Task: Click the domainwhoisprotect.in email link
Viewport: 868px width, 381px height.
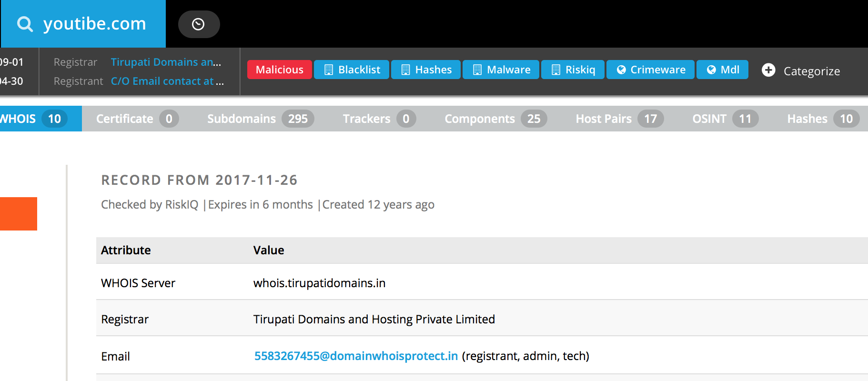Action: click(x=356, y=356)
